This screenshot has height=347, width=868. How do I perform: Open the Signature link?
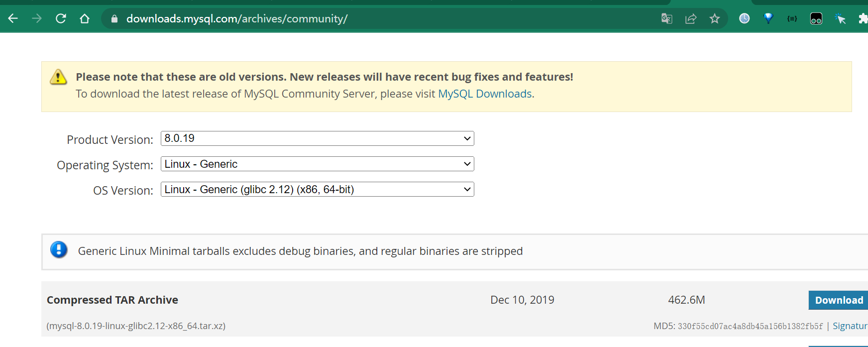click(850, 326)
